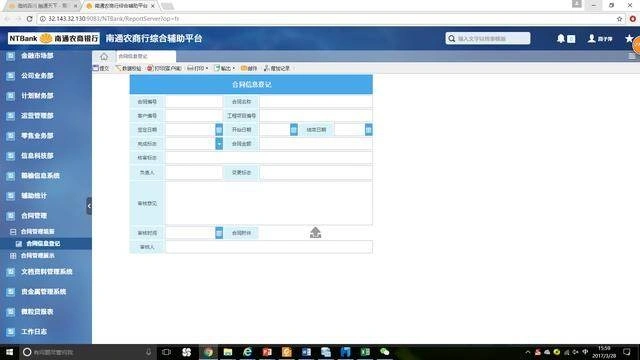
Task: Expand the 完成标志 dropdown arrow
Action: tap(219, 143)
